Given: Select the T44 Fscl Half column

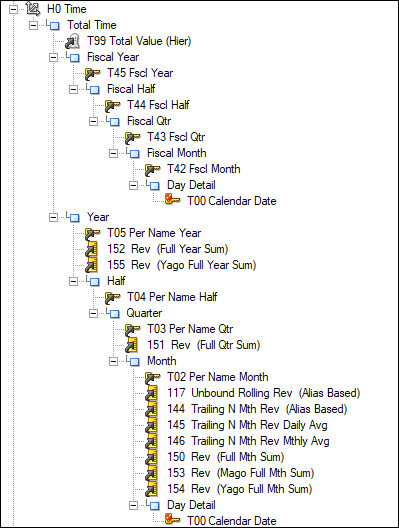Looking at the screenshot, I should point(158,105).
